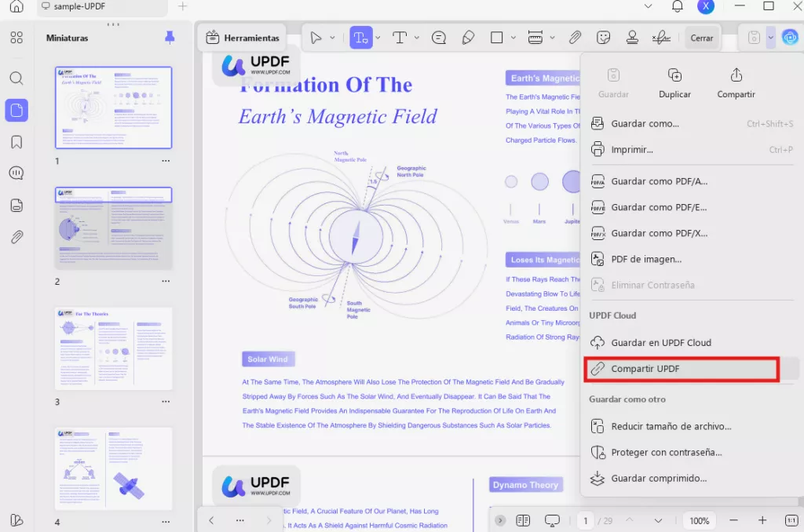Expand the measure tool dropdown arrow

[x=552, y=38]
